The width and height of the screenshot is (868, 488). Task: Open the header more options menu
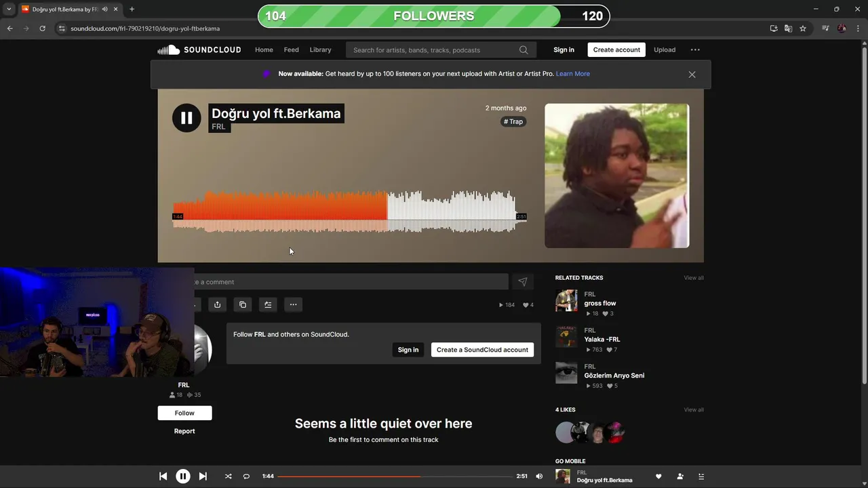[x=695, y=49]
